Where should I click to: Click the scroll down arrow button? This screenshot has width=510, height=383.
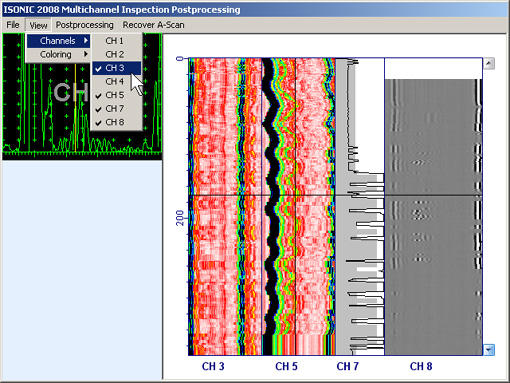click(489, 350)
